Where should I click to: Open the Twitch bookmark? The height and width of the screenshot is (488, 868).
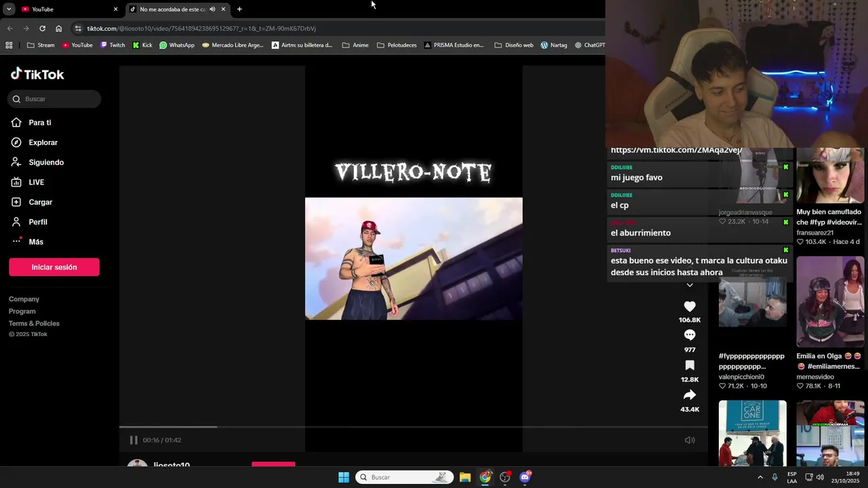coord(113,45)
